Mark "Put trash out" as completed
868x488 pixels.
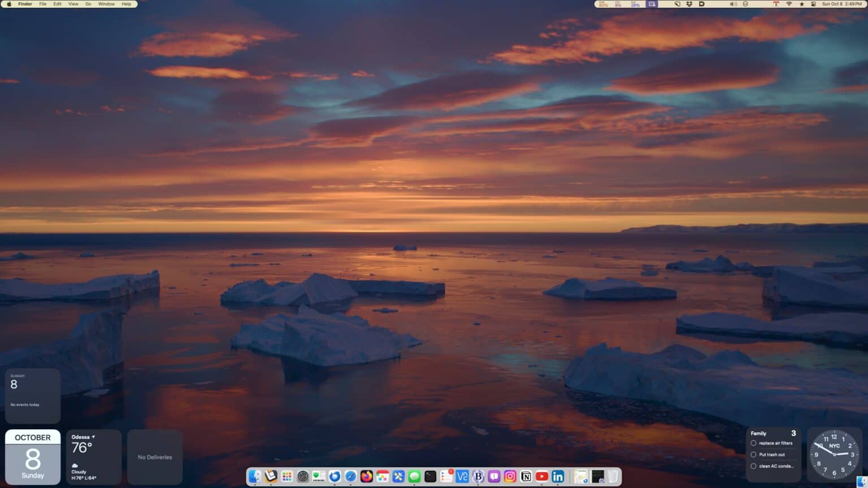click(753, 454)
